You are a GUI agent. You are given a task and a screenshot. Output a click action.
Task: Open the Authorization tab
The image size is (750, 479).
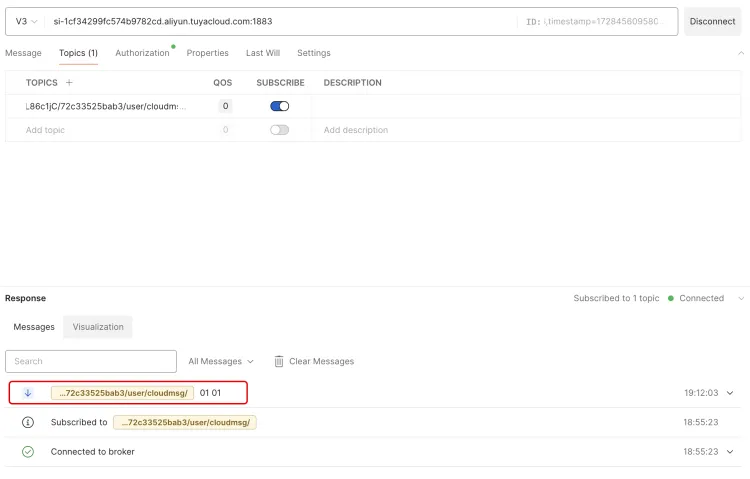tap(142, 53)
